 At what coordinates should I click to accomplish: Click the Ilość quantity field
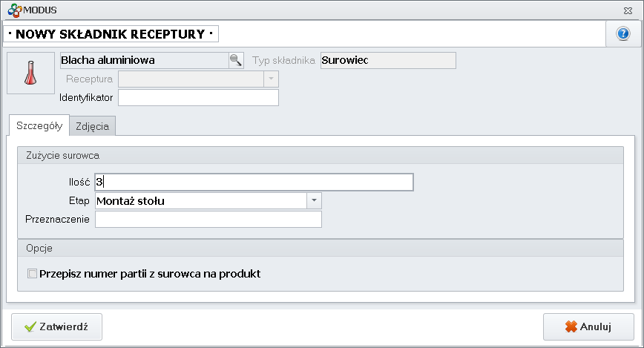(252, 182)
